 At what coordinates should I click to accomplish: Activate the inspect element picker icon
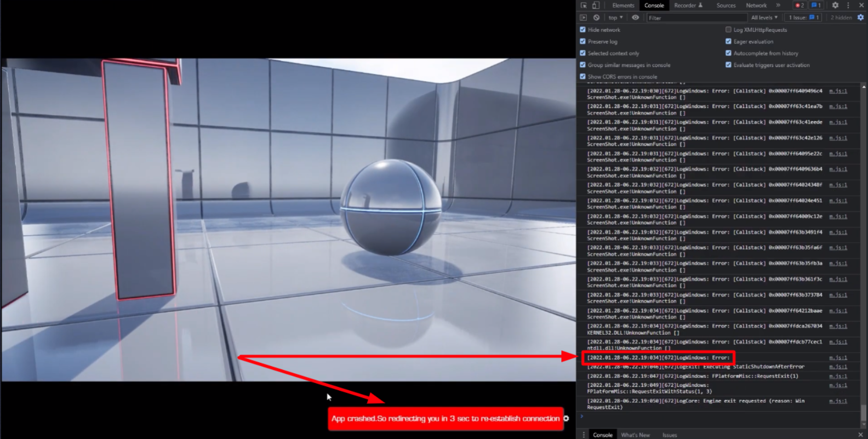coord(584,5)
